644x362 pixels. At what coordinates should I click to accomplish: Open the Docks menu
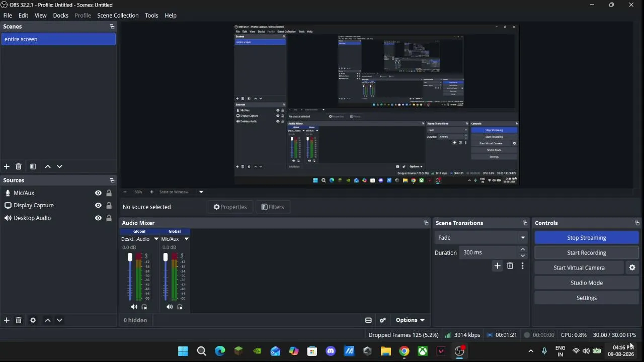pos(60,16)
